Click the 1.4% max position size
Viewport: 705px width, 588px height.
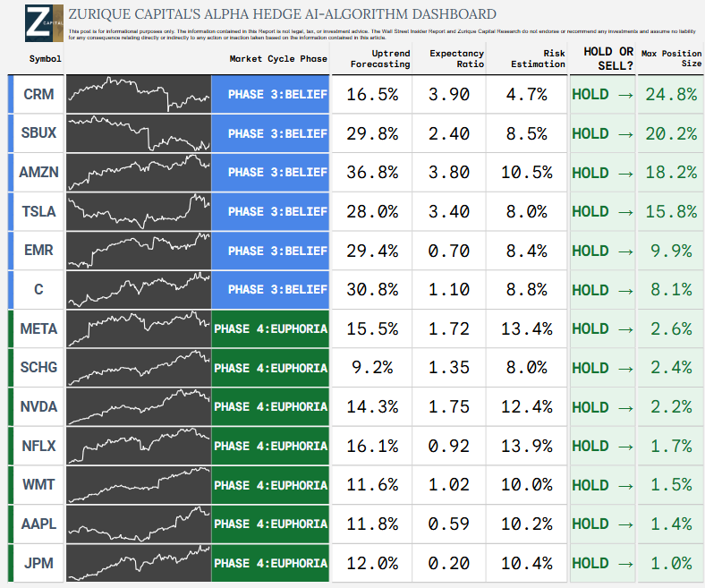click(671, 524)
